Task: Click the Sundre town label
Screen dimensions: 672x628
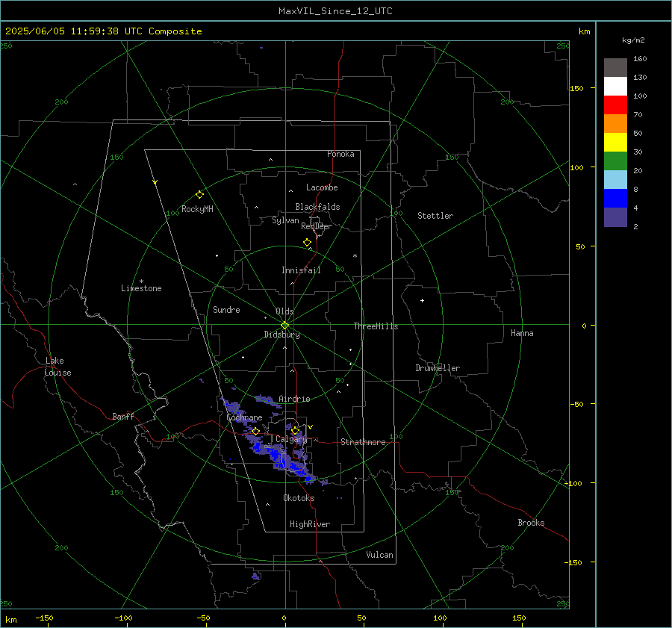Action: pyautogui.click(x=226, y=309)
